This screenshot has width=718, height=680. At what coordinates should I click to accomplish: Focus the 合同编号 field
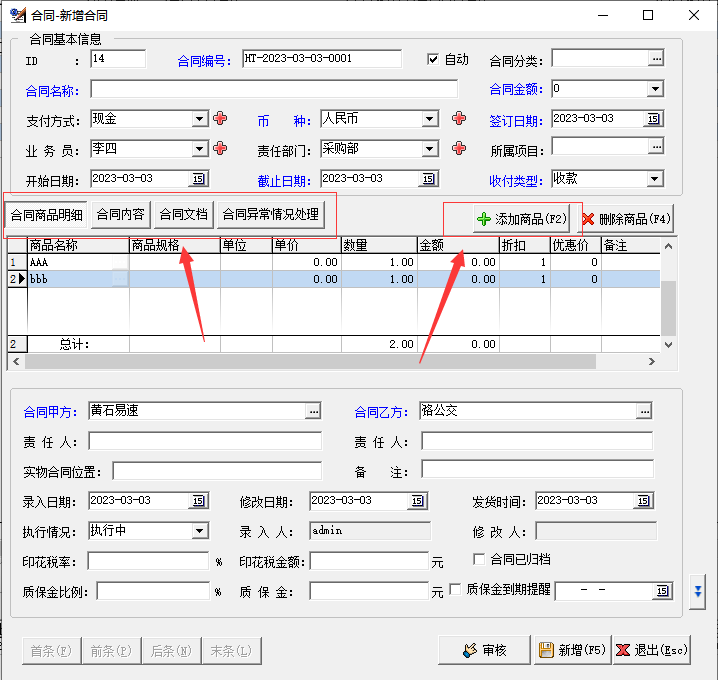tap(322, 59)
